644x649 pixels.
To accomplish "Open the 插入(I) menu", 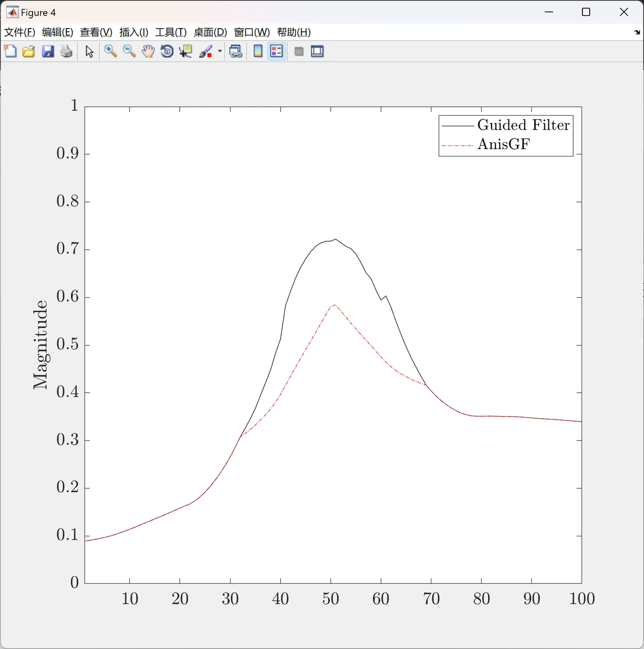I will (x=134, y=32).
